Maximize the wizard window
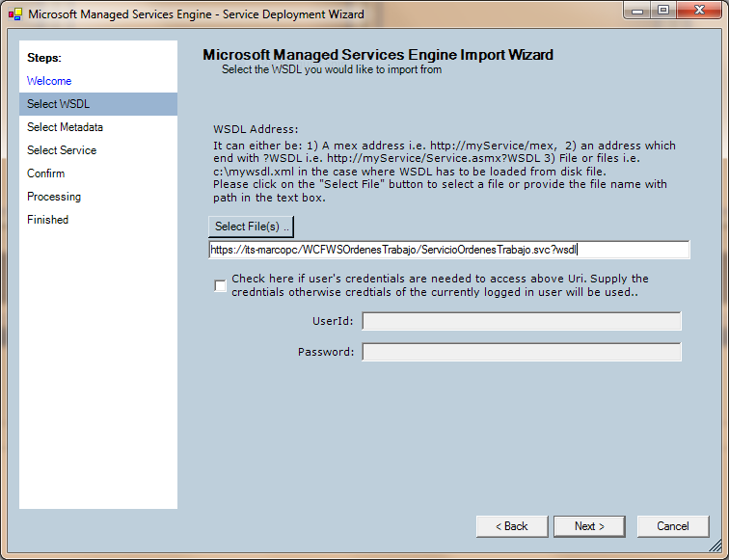 click(663, 11)
